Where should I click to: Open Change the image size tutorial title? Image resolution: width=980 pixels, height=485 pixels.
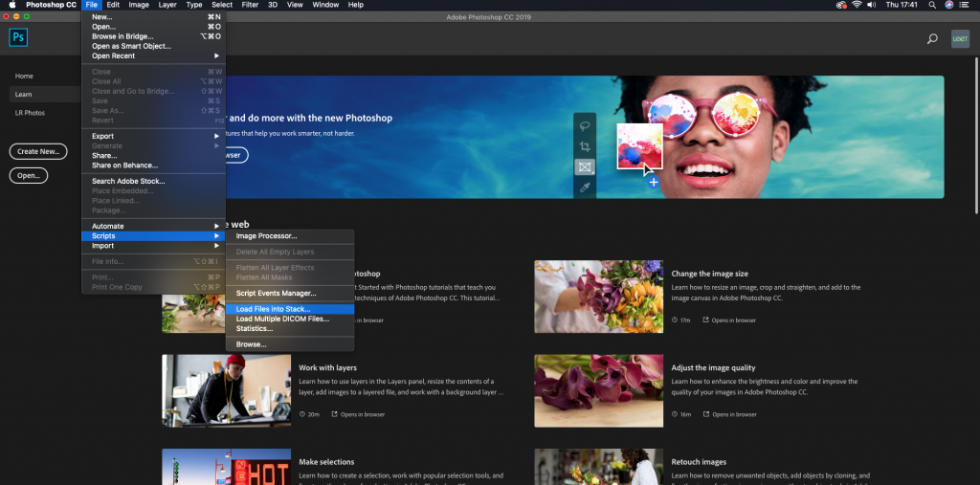click(x=709, y=274)
